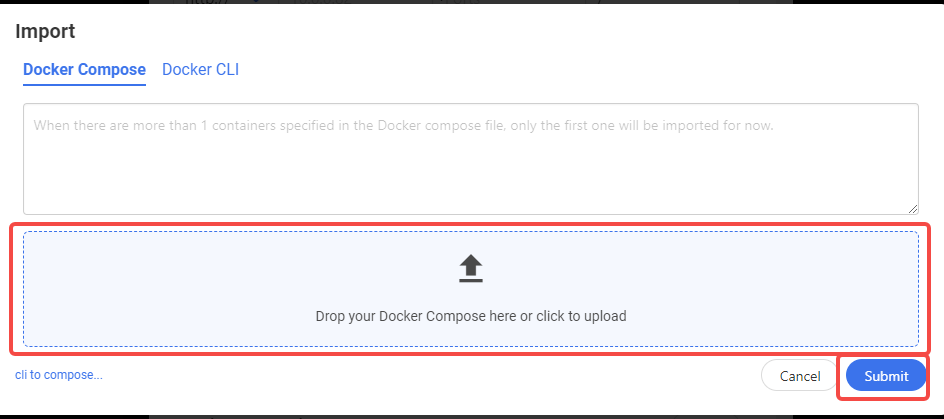
Task: Submit the Docker Compose import
Action: [x=886, y=376]
